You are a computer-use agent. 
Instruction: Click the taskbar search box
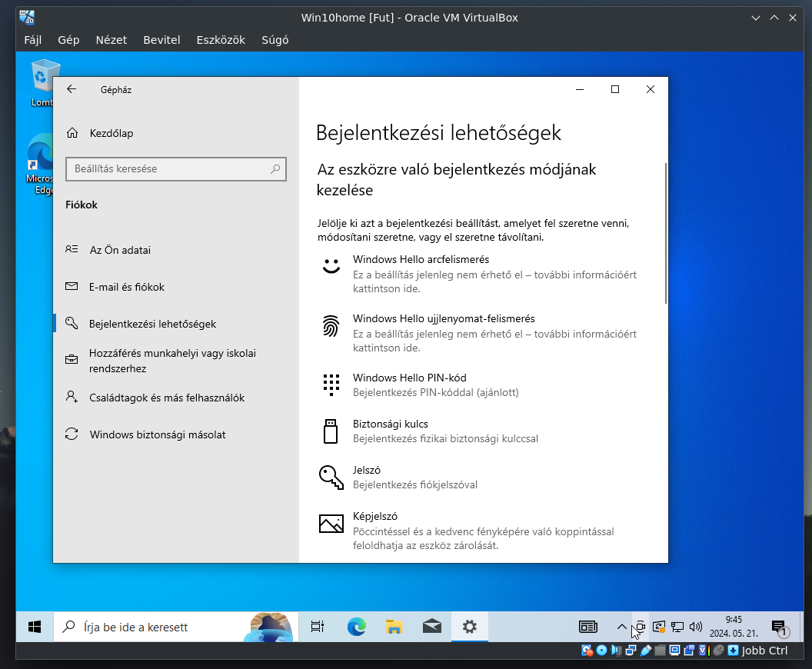[176, 627]
